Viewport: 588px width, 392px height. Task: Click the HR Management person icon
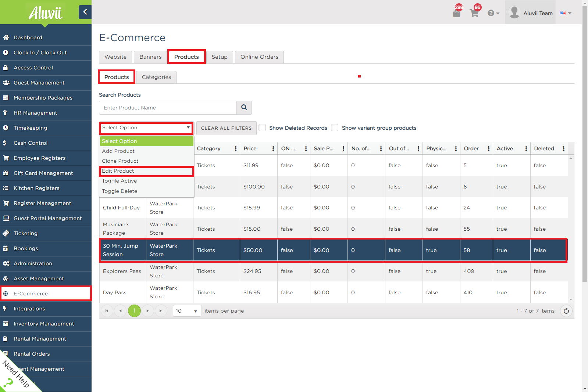pos(6,113)
